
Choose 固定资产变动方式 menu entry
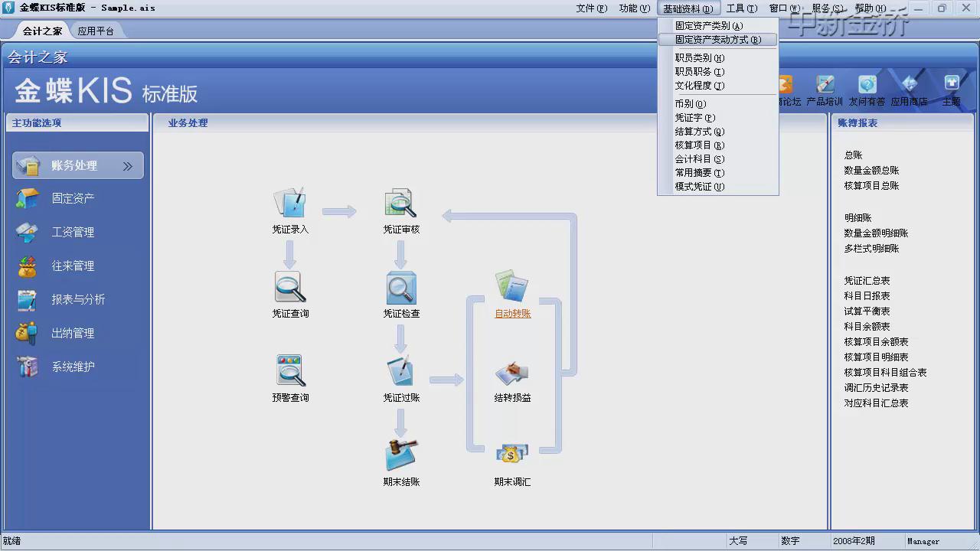pyautogui.click(x=718, y=40)
